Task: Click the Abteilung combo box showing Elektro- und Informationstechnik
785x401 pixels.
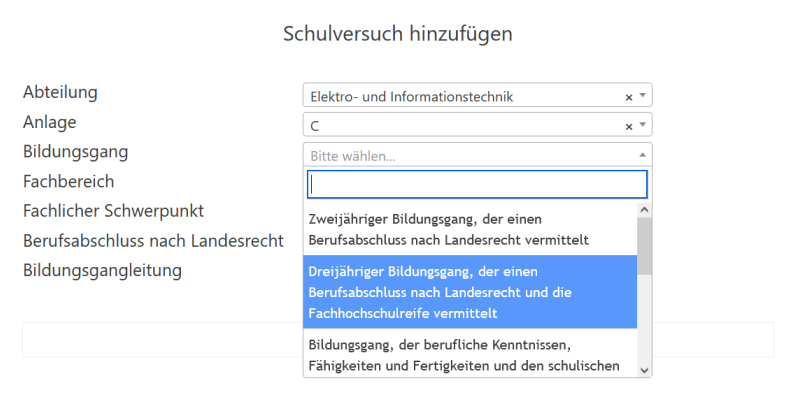Action: [477, 95]
